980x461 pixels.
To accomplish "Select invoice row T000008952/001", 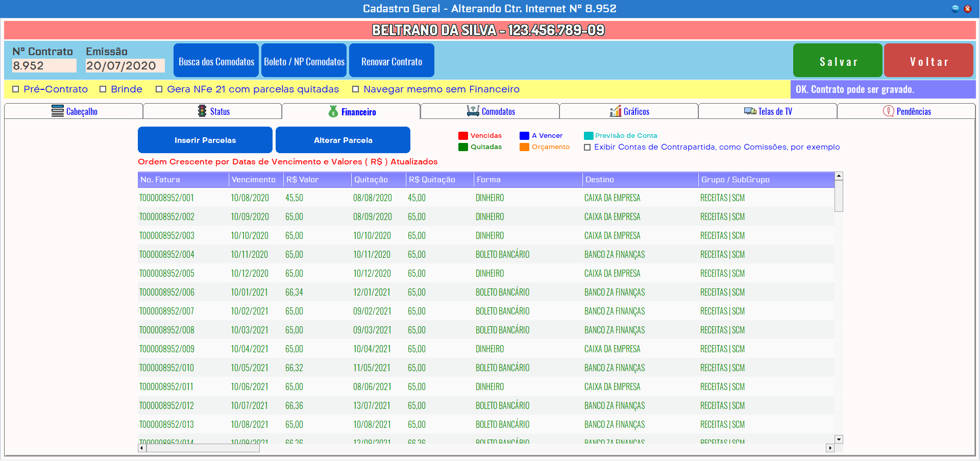I will [486, 198].
